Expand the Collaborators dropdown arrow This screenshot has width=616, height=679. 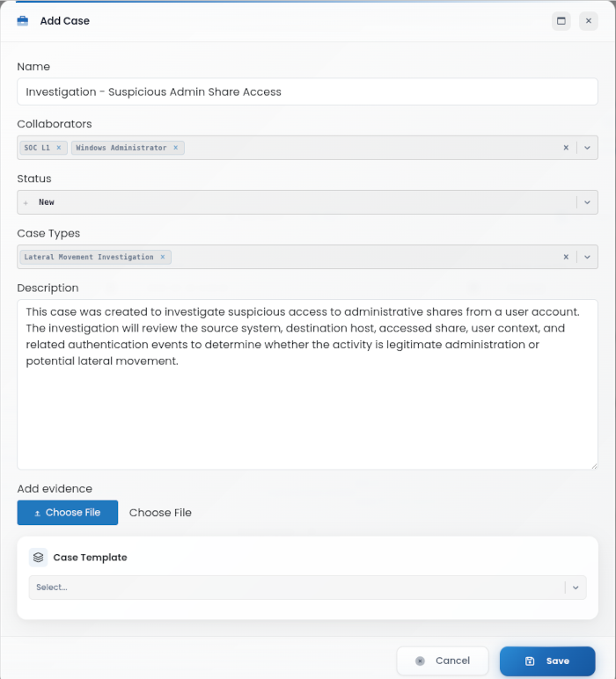[588, 148]
